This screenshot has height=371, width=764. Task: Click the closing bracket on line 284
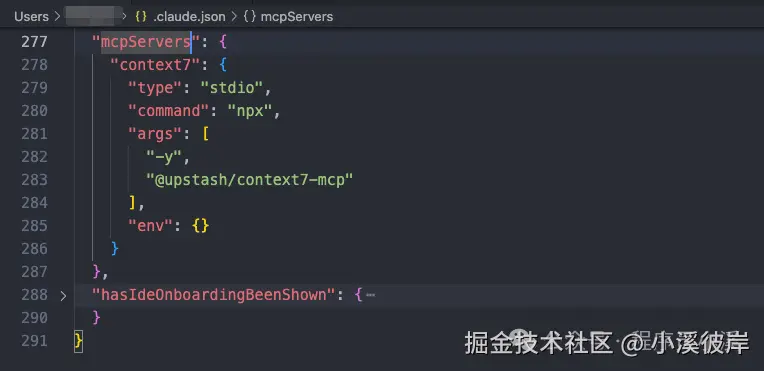click(x=132, y=203)
